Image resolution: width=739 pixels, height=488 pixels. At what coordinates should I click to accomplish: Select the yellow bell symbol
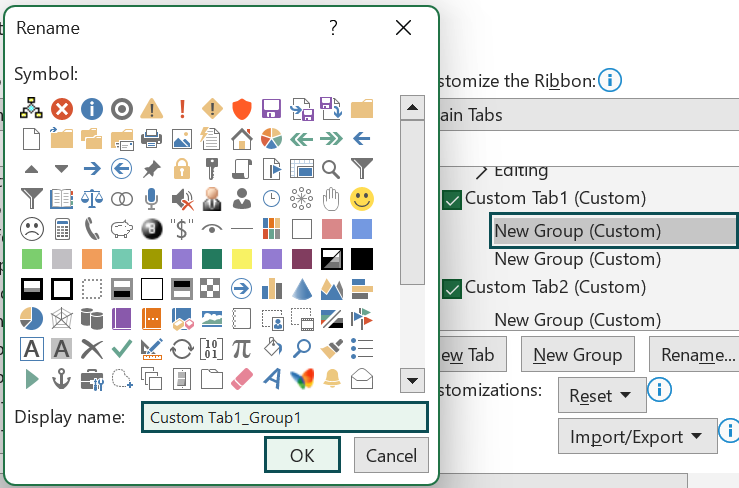[331, 379]
